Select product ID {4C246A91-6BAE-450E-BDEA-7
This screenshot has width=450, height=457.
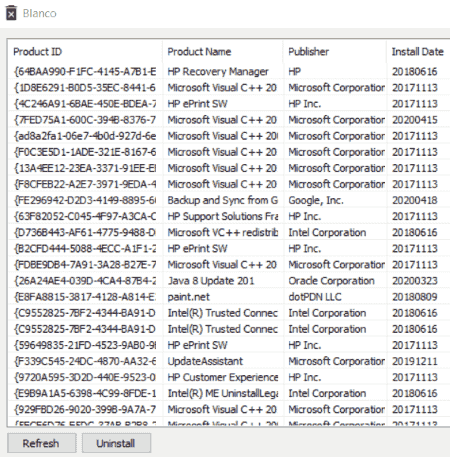[85, 104]
